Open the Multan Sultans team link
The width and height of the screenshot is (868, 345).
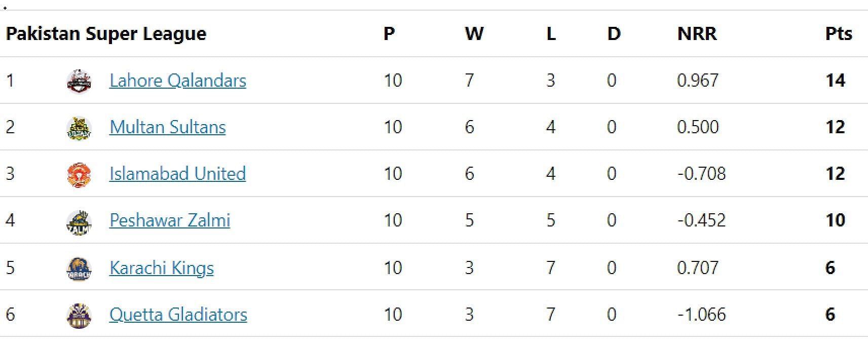click(167, 127)
